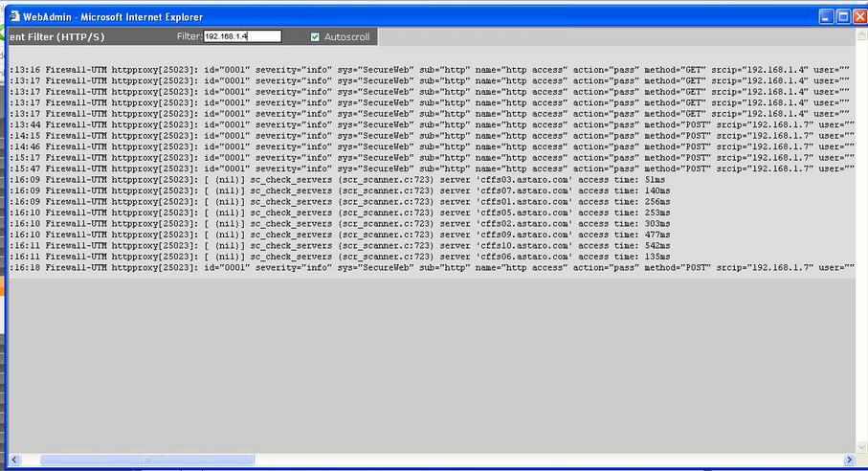868x471 pixels.
Task: Close the WebAdmin log window
Action: click(858, 16)
